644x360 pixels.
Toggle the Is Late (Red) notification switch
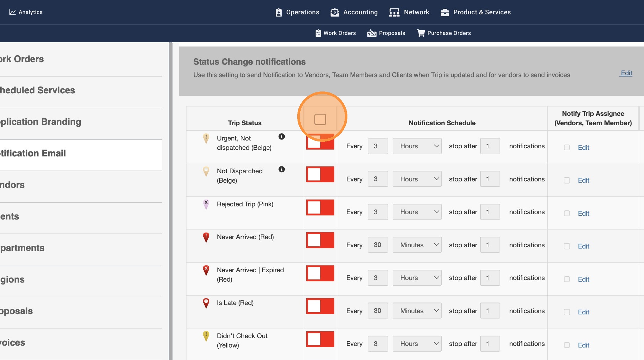coord(320,306)
